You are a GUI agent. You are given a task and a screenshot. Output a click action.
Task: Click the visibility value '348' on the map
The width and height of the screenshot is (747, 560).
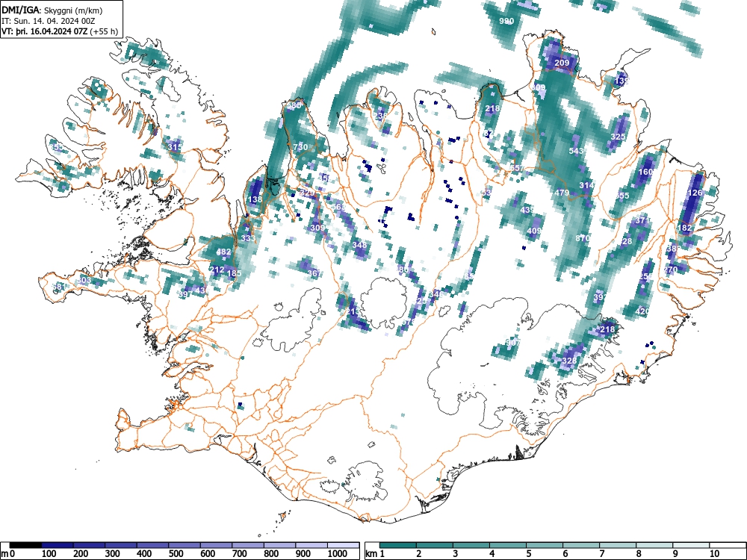(360, 245)
